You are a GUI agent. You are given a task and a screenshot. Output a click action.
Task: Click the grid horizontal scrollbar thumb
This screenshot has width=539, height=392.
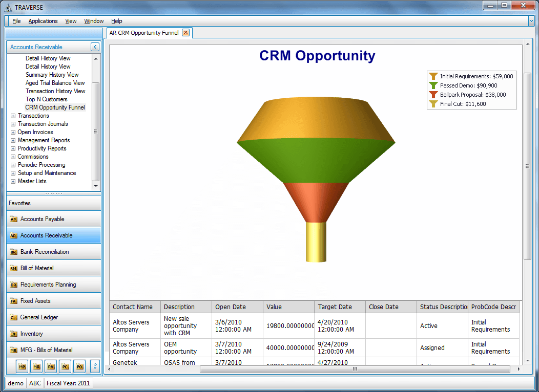[355, 369]
